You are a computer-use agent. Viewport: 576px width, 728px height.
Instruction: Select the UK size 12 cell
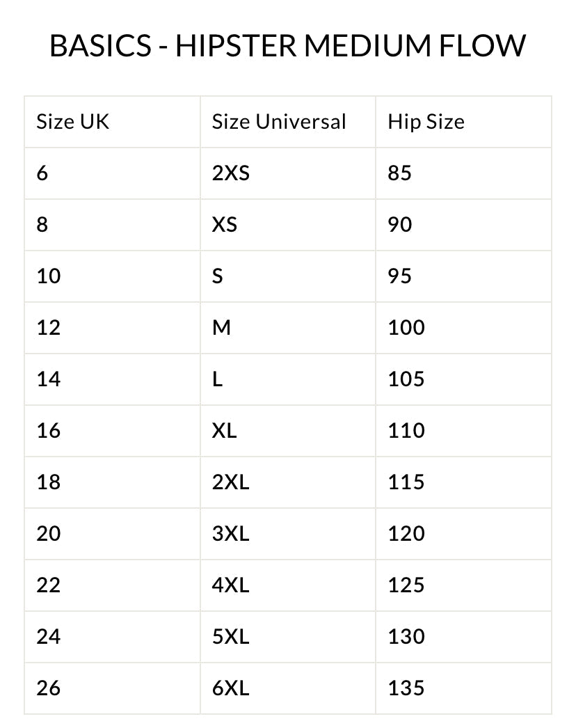click(x=49, y=328)
